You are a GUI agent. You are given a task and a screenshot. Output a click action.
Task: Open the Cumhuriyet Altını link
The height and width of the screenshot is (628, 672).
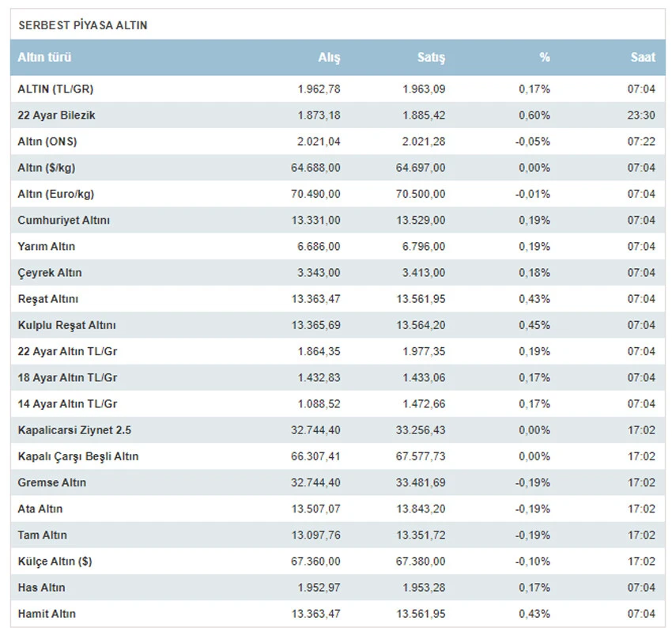tap(64, 220)
